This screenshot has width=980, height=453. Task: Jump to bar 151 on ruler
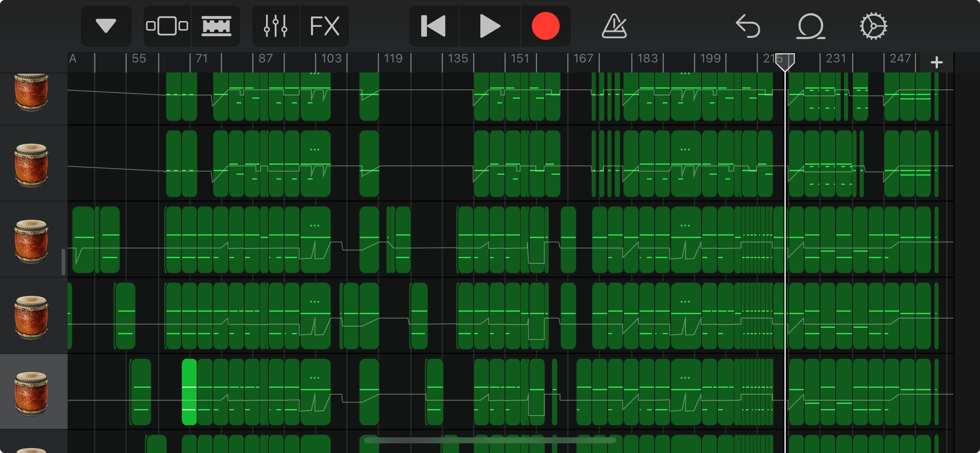(520, 59)
